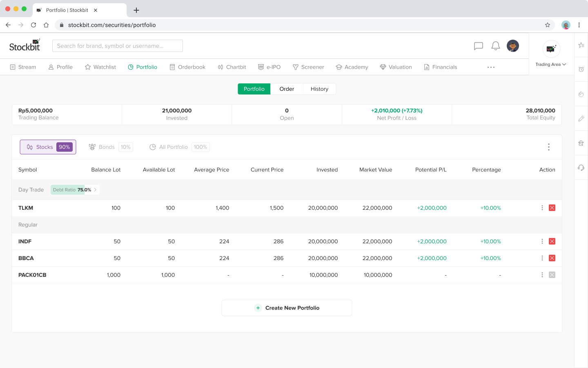
Task: Click the Rp5,000,000 Trading Balance
Action: tap(38, 114)
